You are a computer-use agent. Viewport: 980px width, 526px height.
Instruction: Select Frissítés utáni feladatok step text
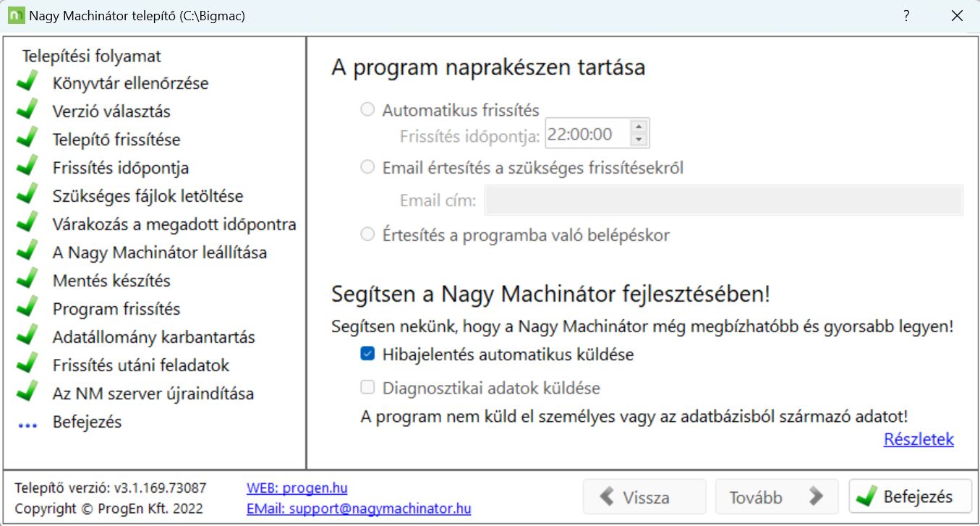pos(141,365)
